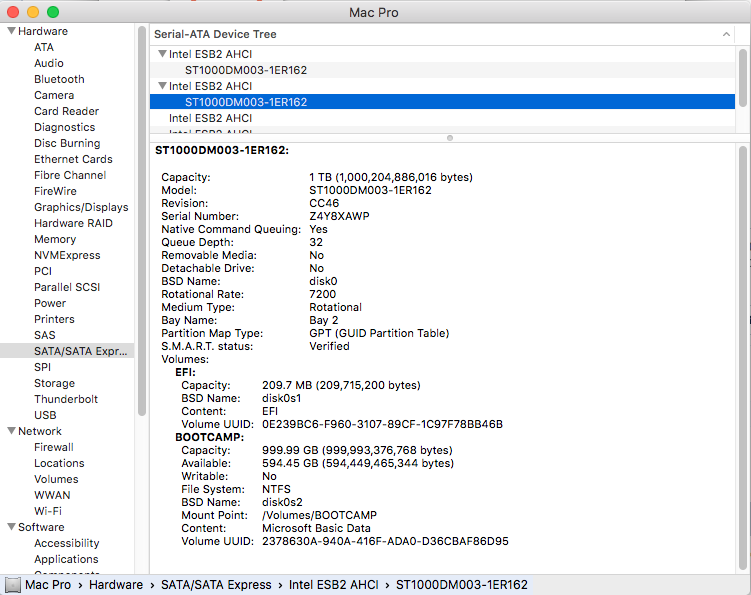Open FireWire information
Screen dimensions: 751x595
click(55, 191)
